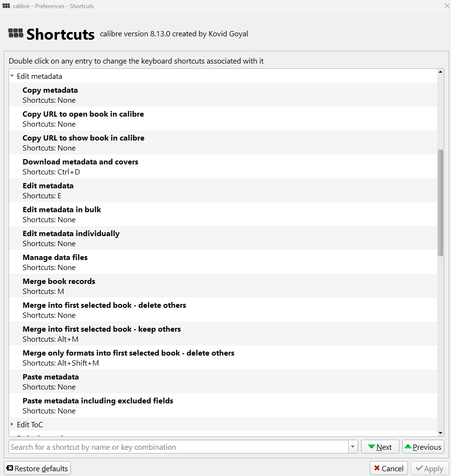The width and height of the screenshot is (451, 476).
Task: Open the shortcut search history dropdown
Action: point(353,447)
